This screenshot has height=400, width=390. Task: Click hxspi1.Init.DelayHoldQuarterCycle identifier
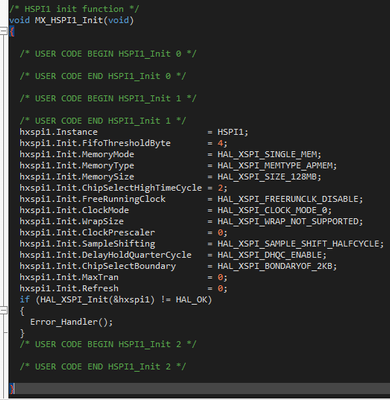105,255
